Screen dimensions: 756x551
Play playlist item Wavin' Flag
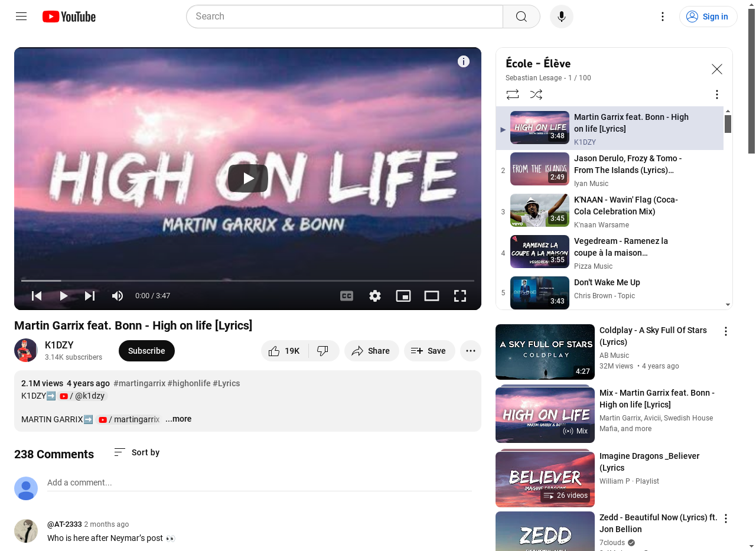(x=610, y=211)
